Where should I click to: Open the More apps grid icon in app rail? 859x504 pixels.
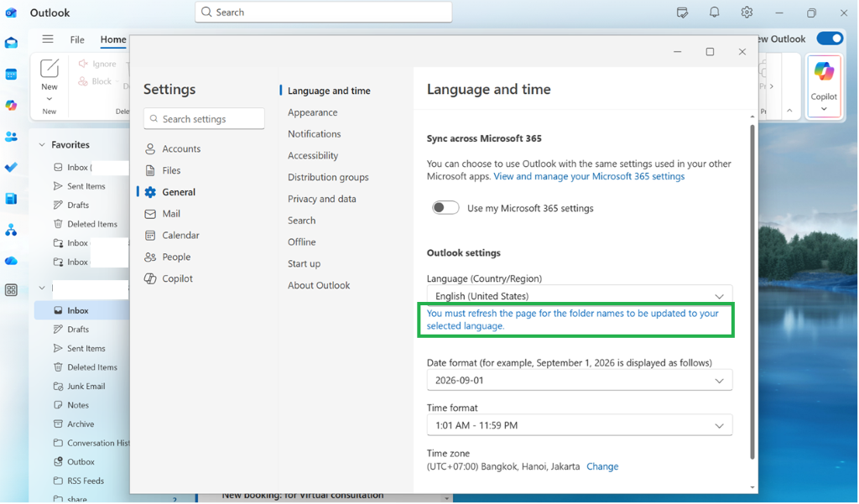pos(11,290)
